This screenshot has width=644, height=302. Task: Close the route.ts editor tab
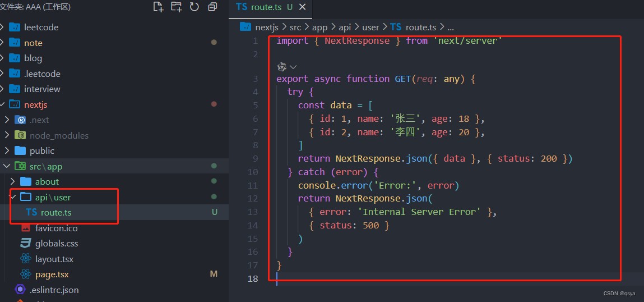coord(302,7)
